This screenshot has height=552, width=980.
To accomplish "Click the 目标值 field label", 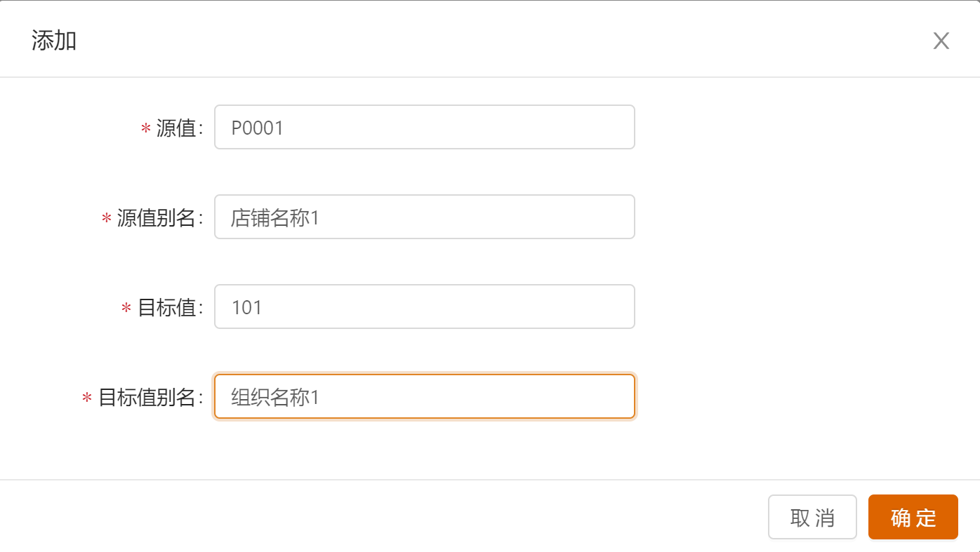I will click(166, 307).
